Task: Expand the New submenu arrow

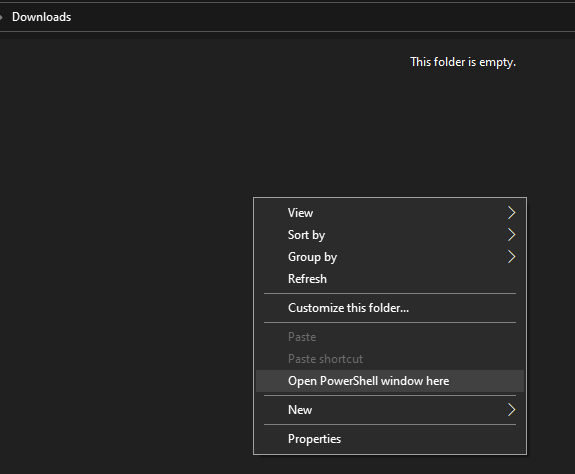Action: point(512,410)
